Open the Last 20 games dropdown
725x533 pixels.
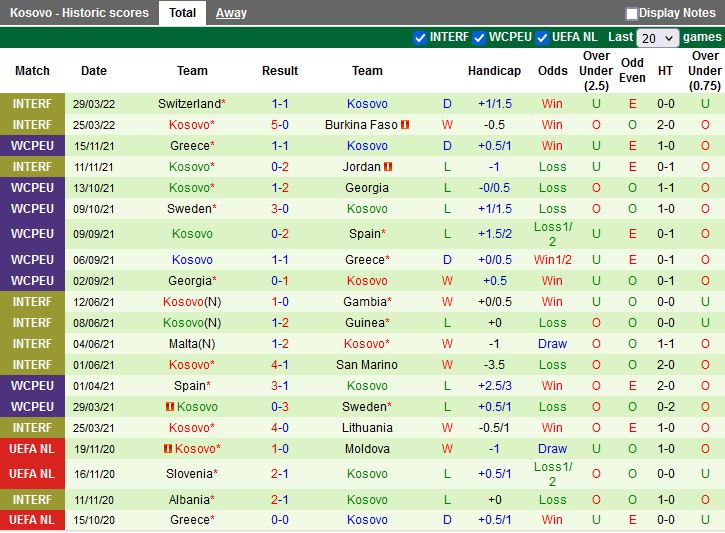[657, 38]
